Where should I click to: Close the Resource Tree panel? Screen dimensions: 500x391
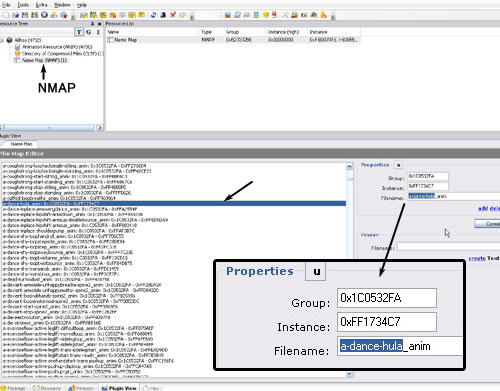(99, 24)
